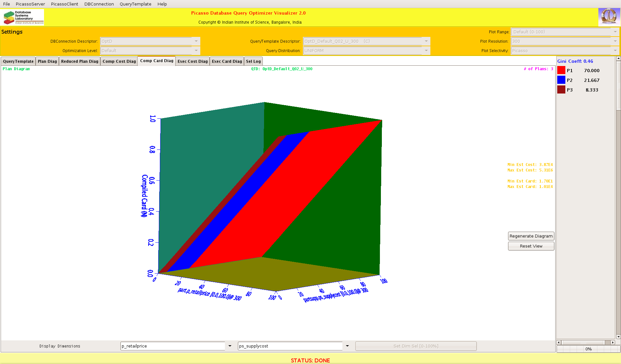Open the Help menu

[x=162, y=4]
